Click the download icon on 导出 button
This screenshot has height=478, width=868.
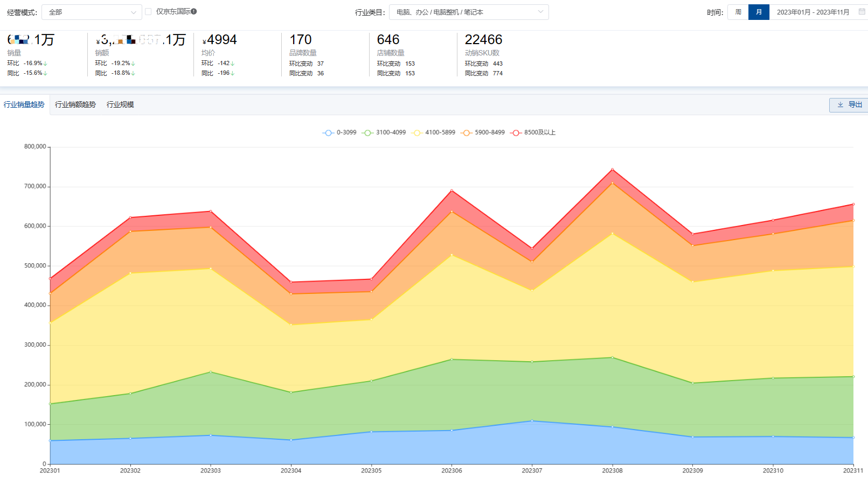point(840,105)
